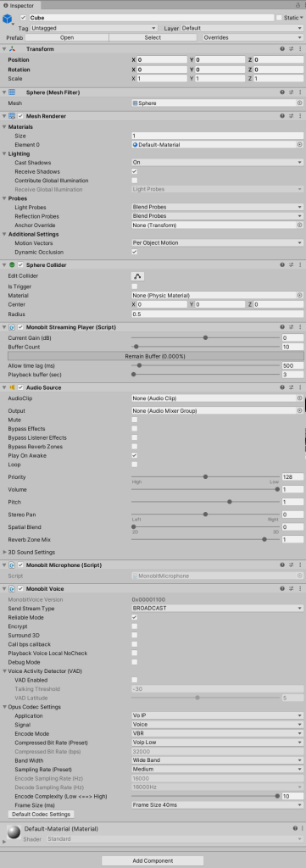
Task: Enable VAD Enabled checkbox
Action: (x=135, y=680)
